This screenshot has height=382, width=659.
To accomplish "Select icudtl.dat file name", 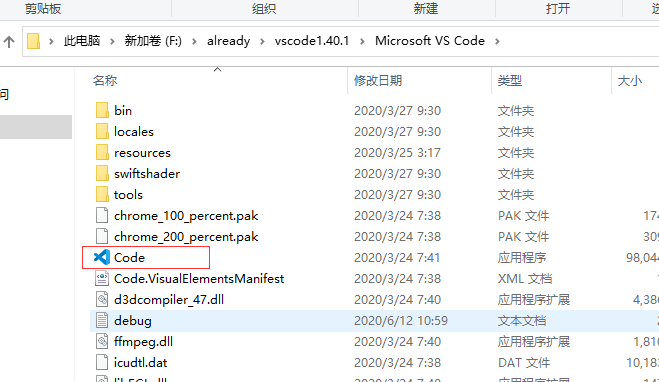I will click(140, 363).
